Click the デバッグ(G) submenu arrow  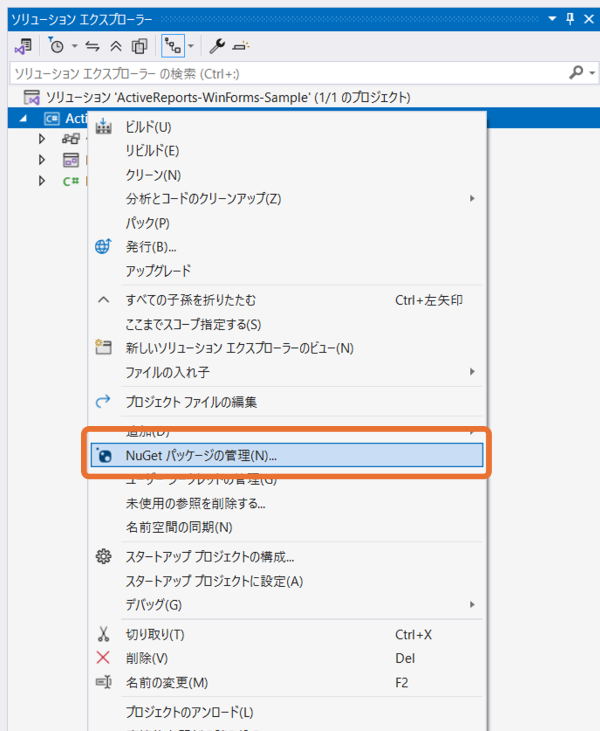[x=472, y=604]
